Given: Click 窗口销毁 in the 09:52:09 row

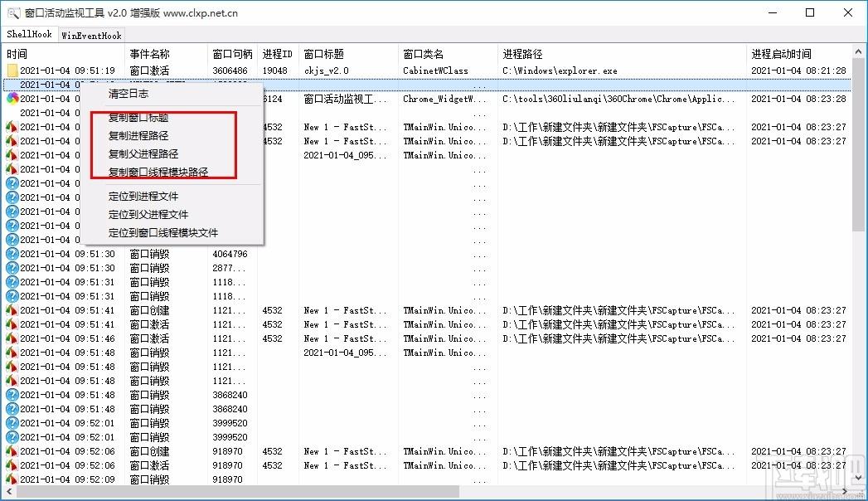Looking at the screenshot, I should (x=149, y=479).
